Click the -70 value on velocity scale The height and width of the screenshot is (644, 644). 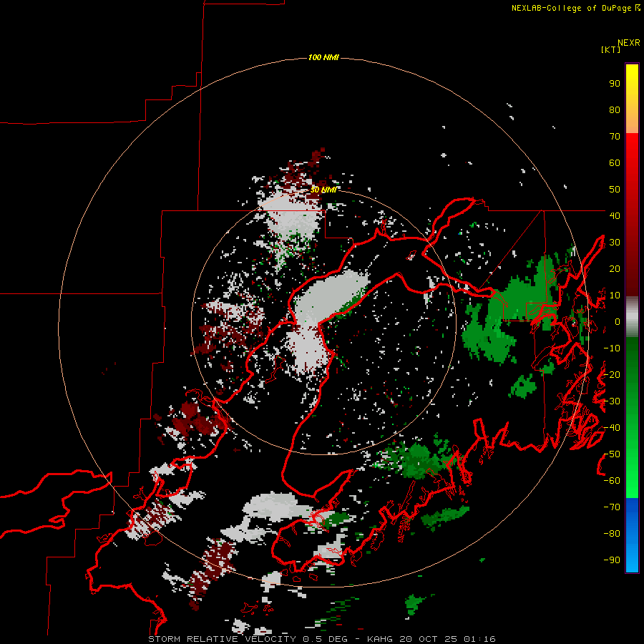[612, 507]
